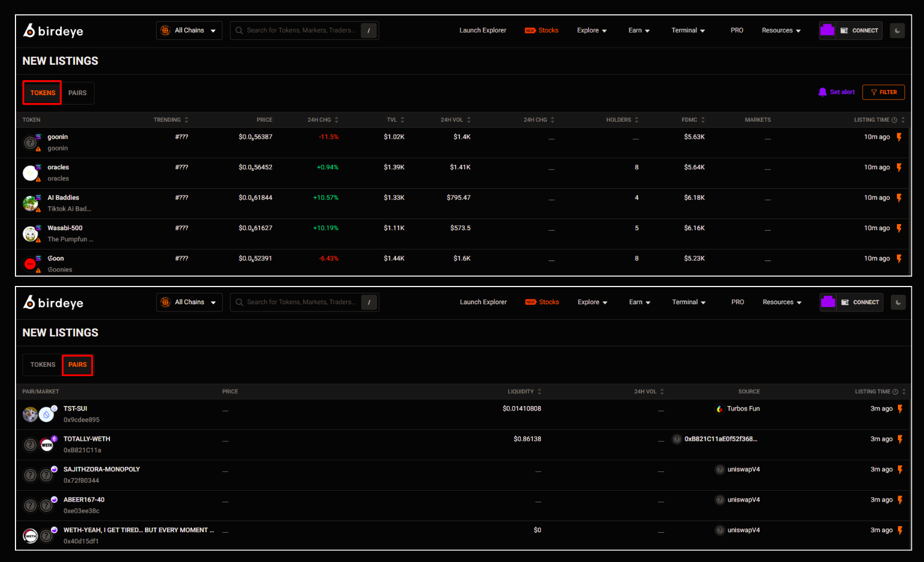The height and width of the screenshot is (562, 924).
Task: Open the FILTER button for new listings
Action: point(883,92)
